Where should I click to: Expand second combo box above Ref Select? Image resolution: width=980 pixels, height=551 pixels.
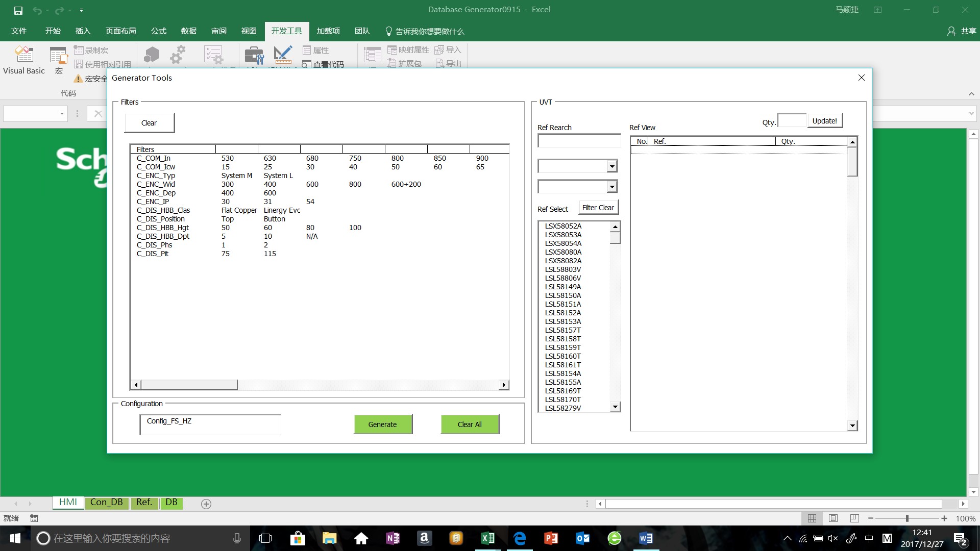coord(612,187)
